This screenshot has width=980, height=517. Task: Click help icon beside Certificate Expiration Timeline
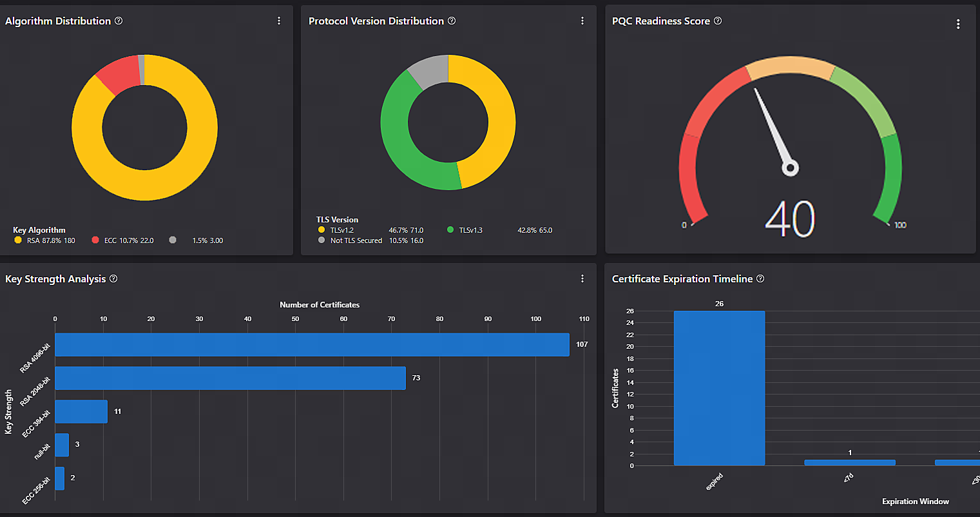coord(760,278)
